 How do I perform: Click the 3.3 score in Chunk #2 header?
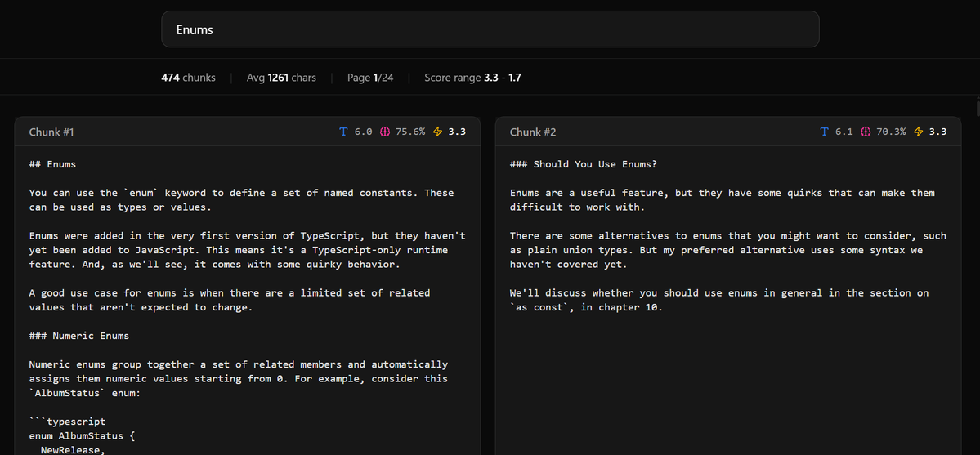click(937, 132)
